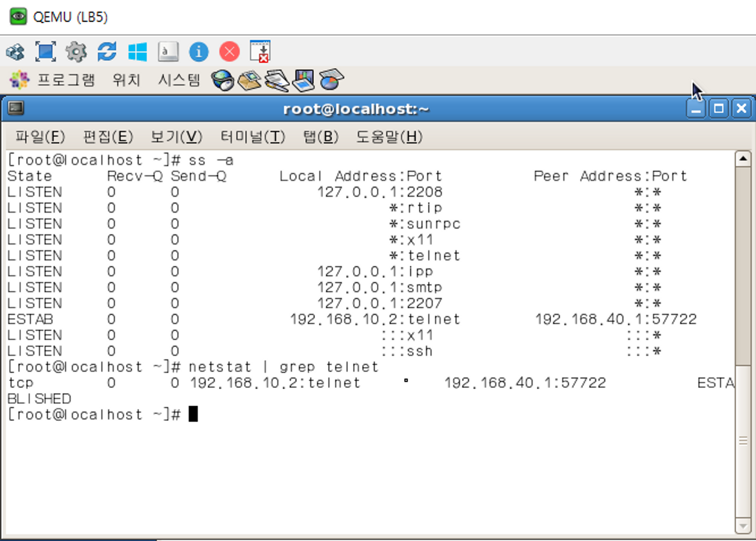756x541 pixels.
Task: Click the 'Peer Address:Port' column header
Action: (x=610, y=176)
